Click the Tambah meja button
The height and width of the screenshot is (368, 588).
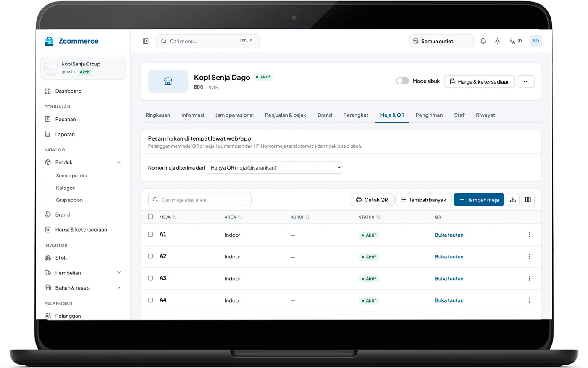(479, 200)
